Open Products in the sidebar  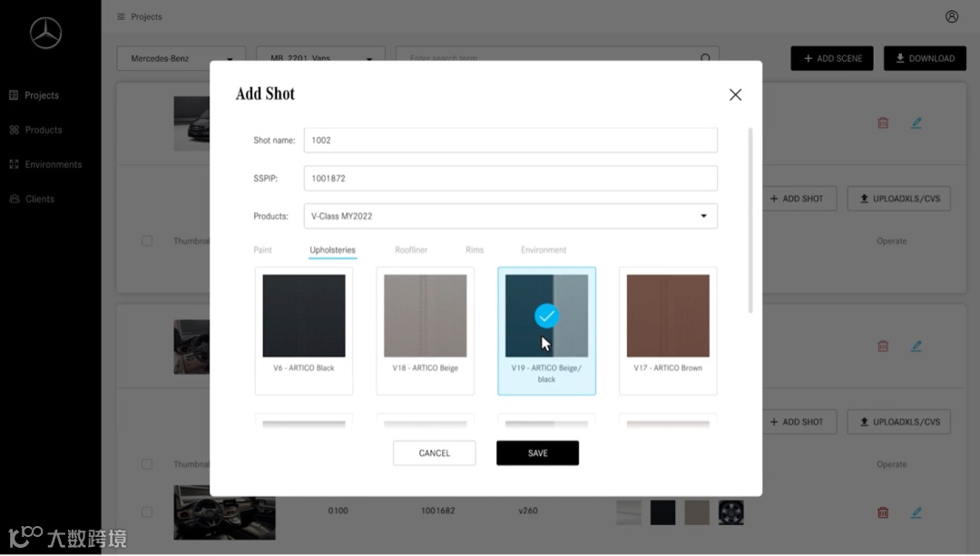coord(35,130)
